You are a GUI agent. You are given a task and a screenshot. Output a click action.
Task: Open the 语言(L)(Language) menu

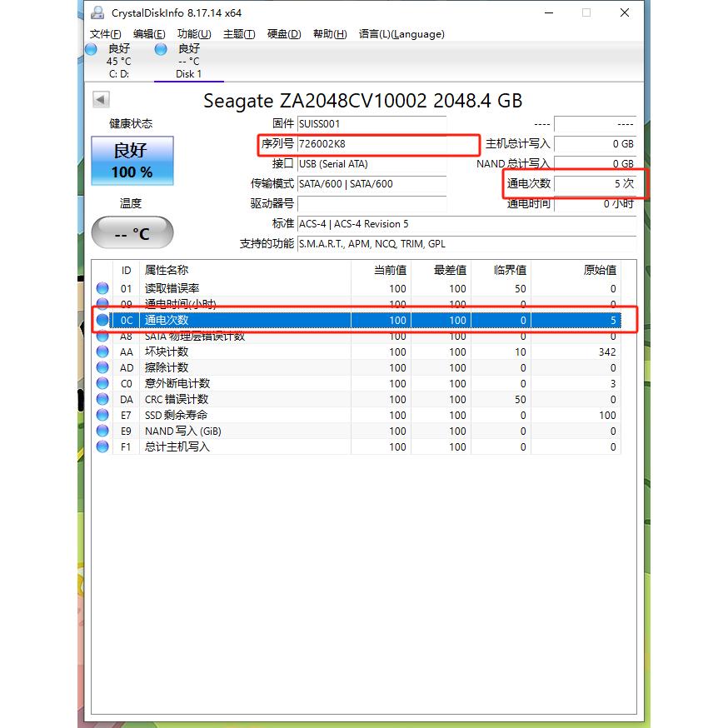click(x=401, y=34)
